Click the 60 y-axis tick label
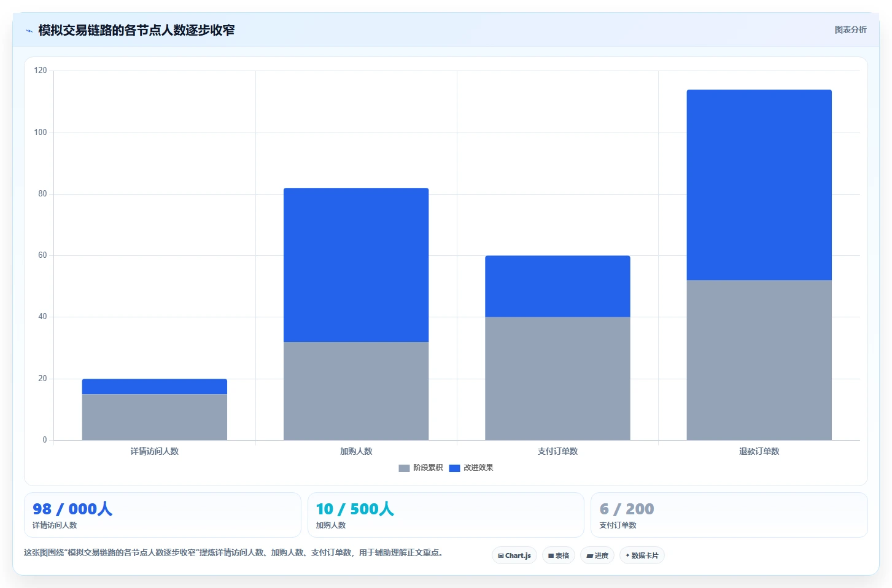This screenshot has width=892, height=588. (42, 255)
